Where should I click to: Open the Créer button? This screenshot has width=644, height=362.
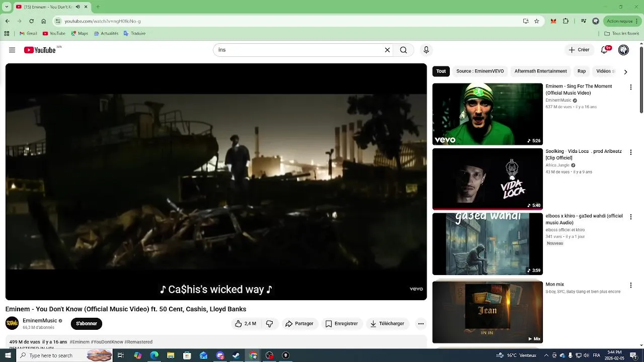point(579,50)
